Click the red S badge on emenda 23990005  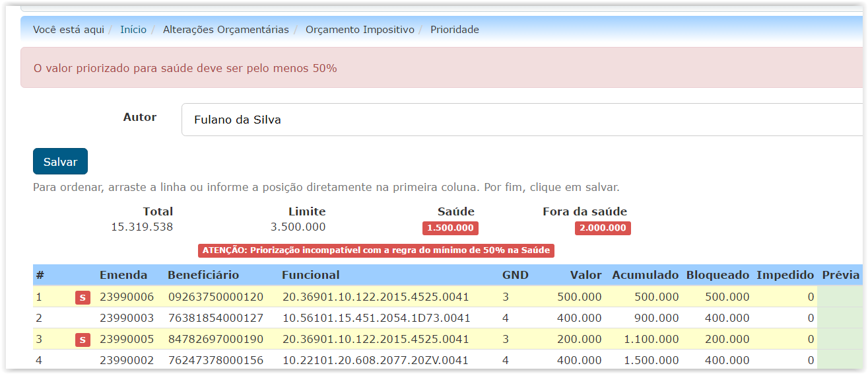click(82, 340)
